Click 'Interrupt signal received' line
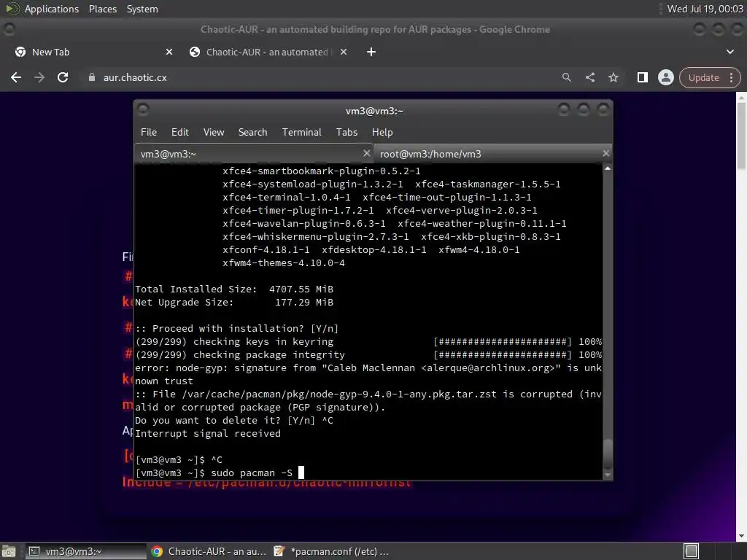 tap(208, 433)
